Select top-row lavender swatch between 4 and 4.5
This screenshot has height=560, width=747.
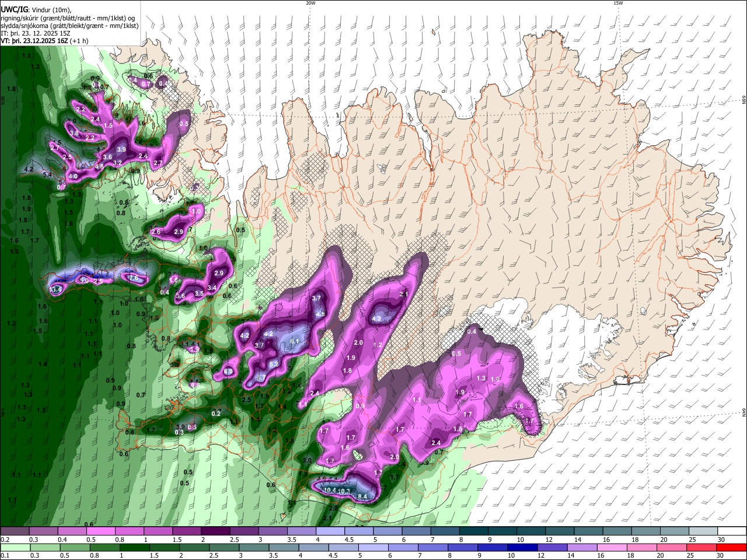pos(330,531)
